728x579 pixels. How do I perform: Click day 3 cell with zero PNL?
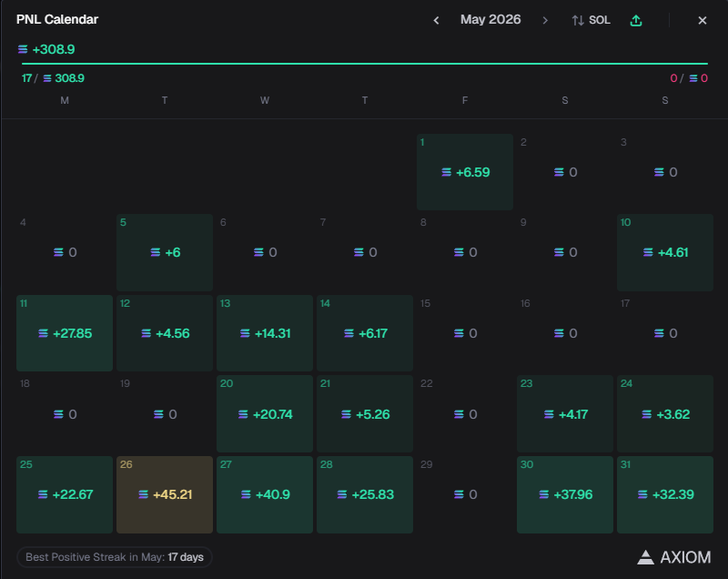point(665,172)
